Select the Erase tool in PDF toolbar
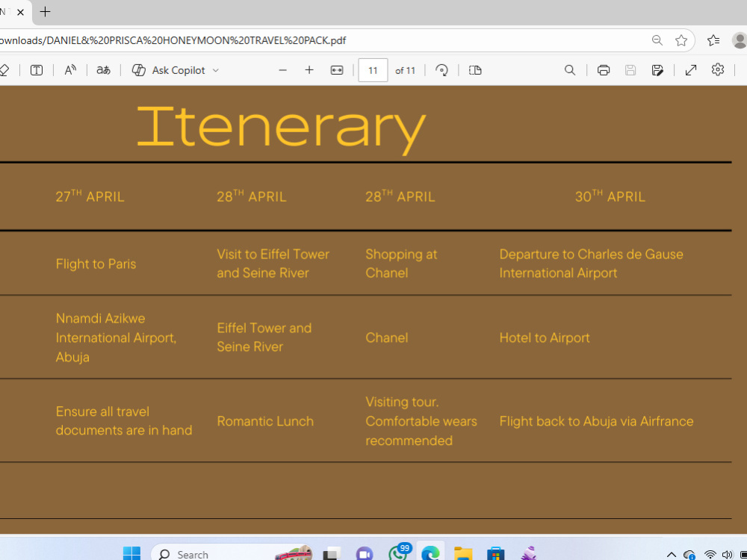 coord(4,70)
